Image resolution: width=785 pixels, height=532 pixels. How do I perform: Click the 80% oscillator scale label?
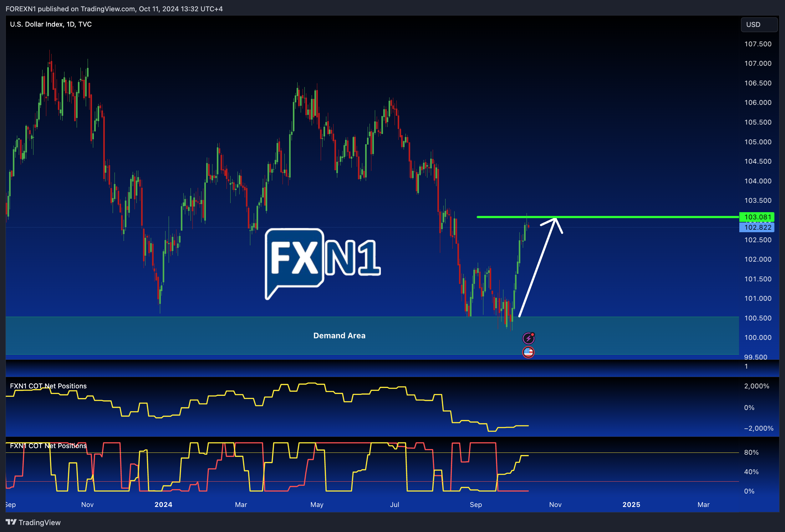pos(751,452)
